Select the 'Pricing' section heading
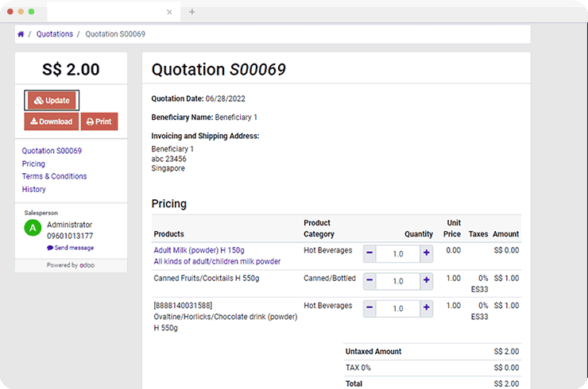Image resolution: width=588 pixels, height=389 pixels. click(x=169, y=203)
